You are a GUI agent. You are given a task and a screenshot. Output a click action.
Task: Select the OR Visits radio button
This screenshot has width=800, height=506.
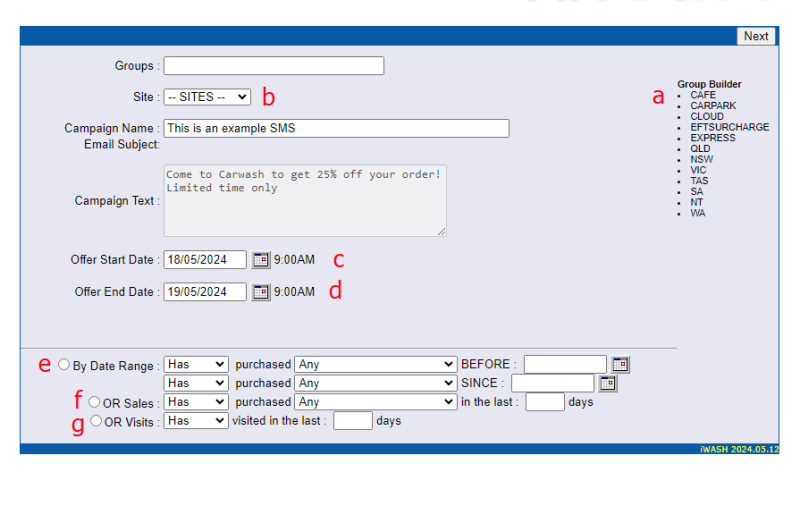coord(96,421)
